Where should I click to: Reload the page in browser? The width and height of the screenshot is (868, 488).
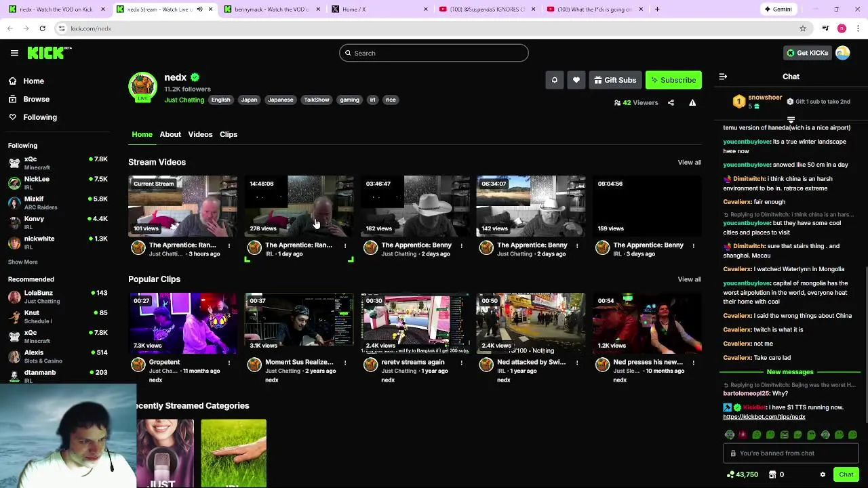point(42,28)
